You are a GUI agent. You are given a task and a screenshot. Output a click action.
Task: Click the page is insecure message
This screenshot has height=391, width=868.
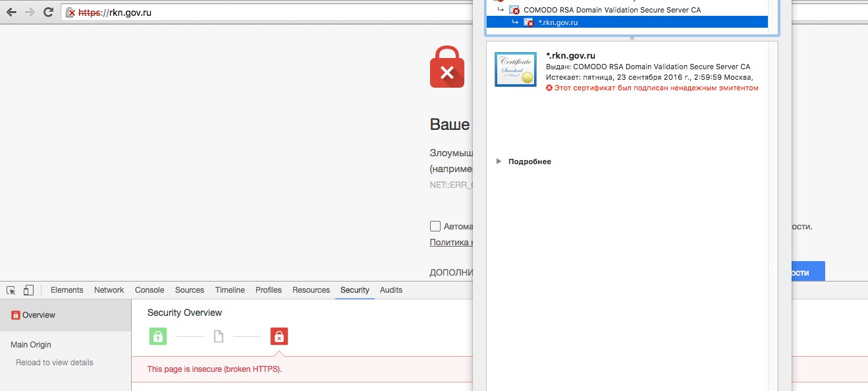pos(215,369)
